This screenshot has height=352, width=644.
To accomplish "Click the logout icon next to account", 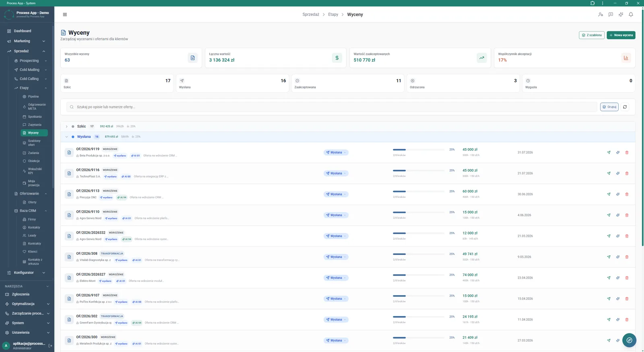I will coord(50,346).
